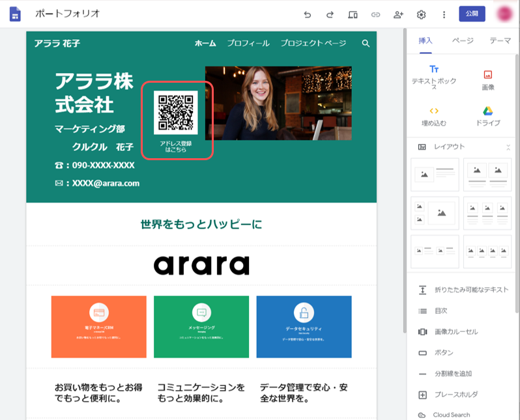
Task: Open the settings gear icon
Action: tap(421, 14)
